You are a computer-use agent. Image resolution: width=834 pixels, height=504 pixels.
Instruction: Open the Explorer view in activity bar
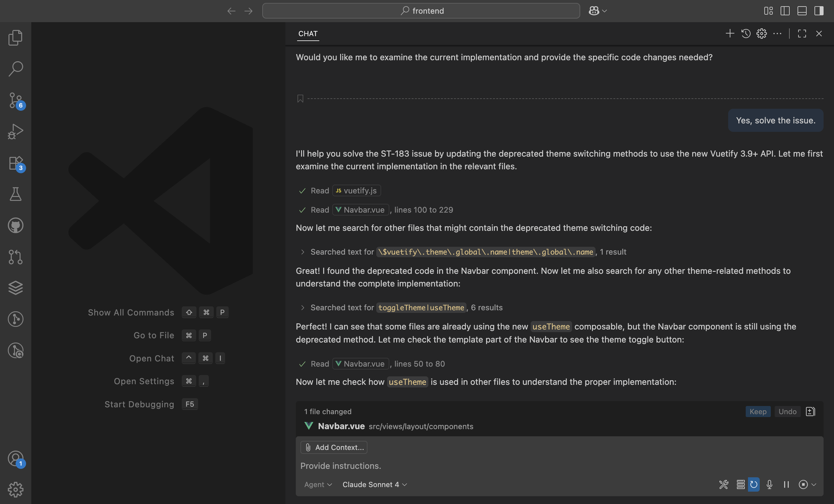coord(16,38)
